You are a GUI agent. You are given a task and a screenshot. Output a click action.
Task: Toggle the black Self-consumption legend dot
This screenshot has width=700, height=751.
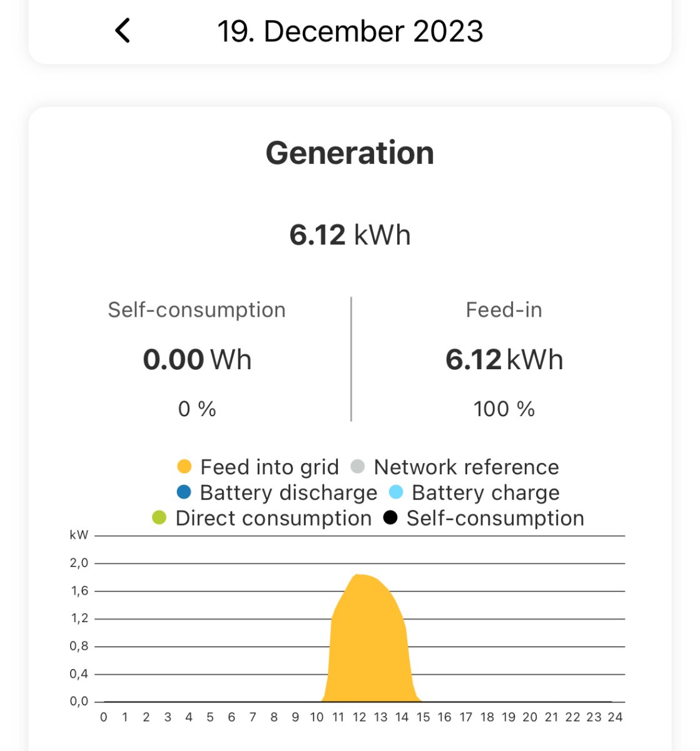[390, 518]
